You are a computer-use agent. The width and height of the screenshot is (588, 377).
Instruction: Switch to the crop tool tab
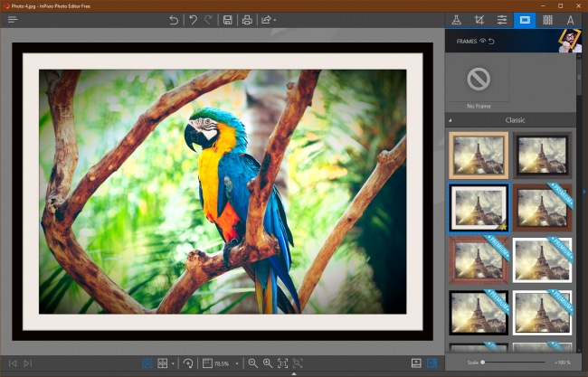(479, 20)
